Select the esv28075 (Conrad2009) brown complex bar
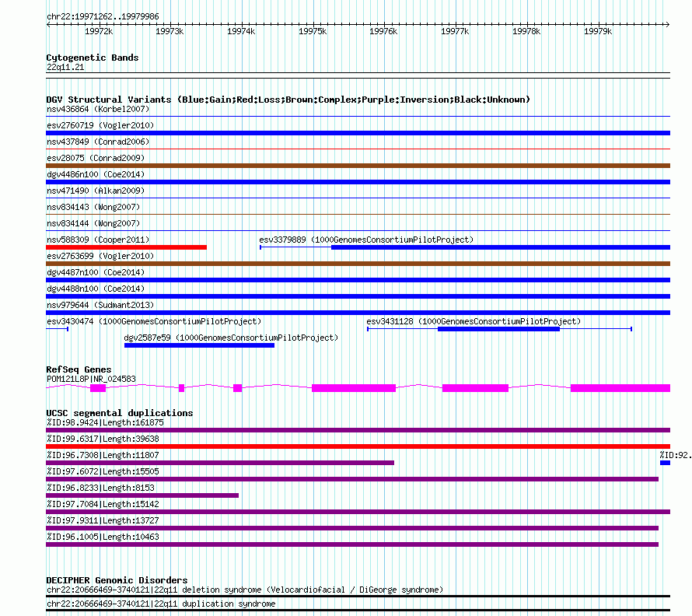Viewport: 692px width, 616px height. (358, 166)
